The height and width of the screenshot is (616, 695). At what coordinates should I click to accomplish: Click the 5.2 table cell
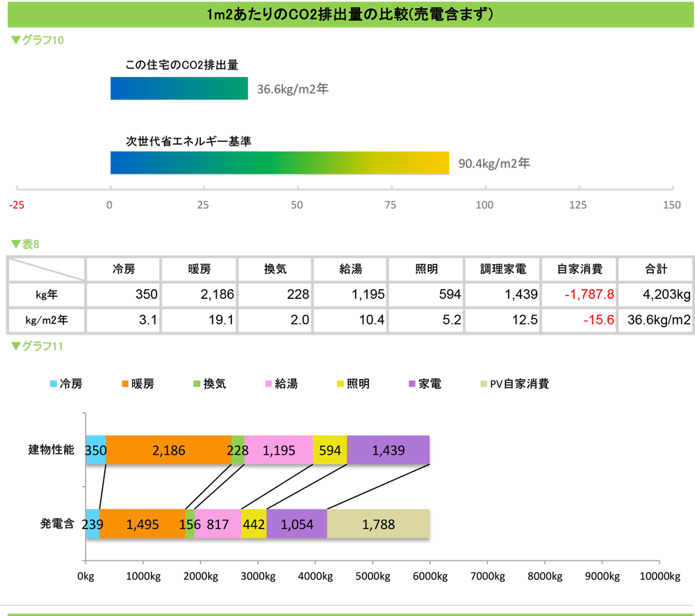[x=427, y=320]
